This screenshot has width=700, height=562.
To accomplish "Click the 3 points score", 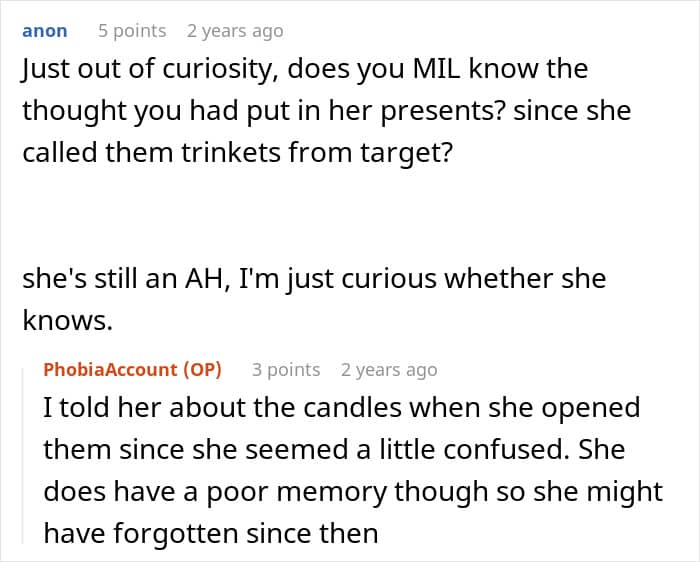I will pos(286,370).
